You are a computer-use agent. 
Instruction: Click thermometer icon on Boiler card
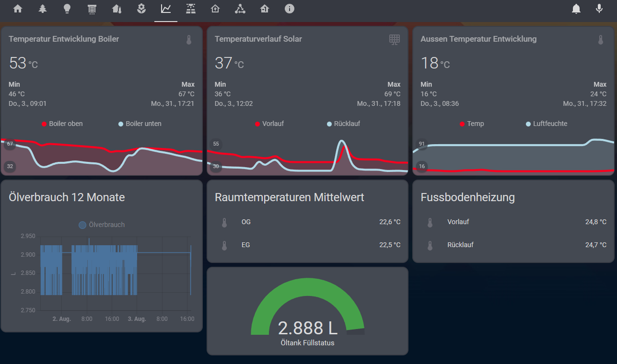pos(189,40)
